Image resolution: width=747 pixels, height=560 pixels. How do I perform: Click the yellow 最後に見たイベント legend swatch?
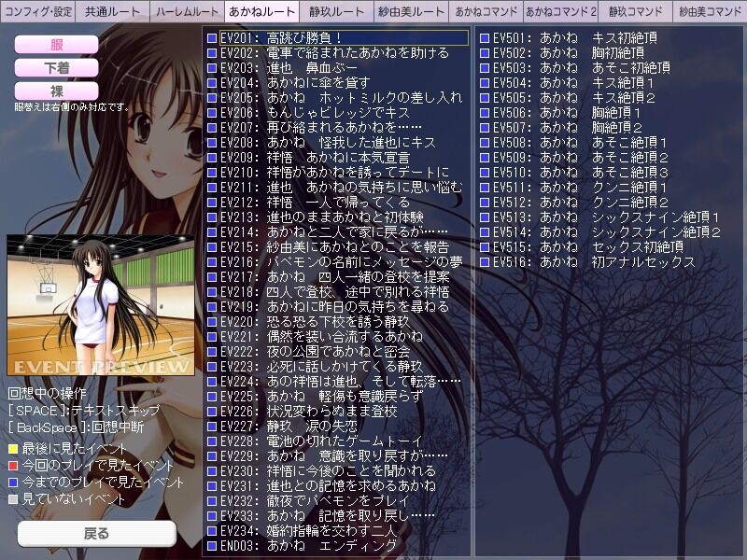(13, 448)
